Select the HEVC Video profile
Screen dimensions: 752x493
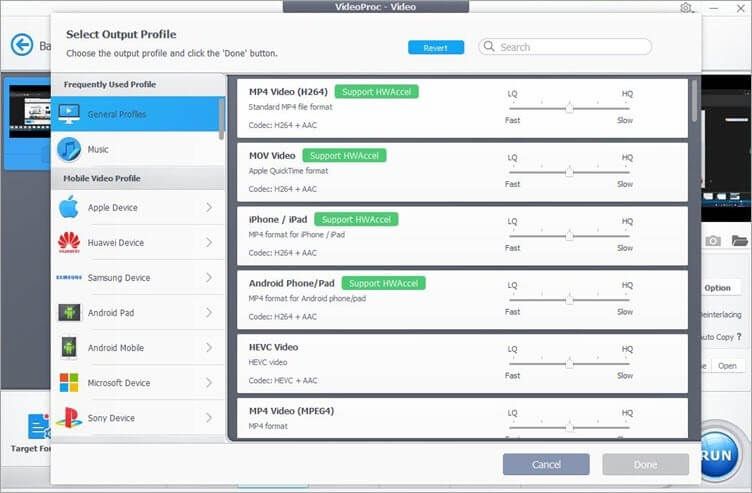[274, 348]
